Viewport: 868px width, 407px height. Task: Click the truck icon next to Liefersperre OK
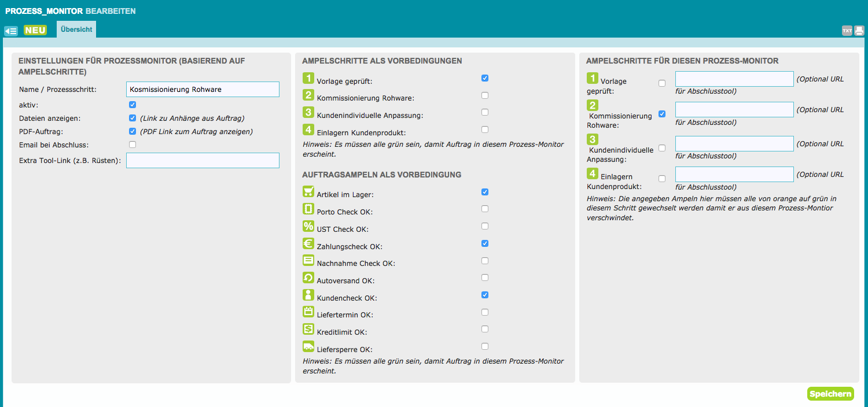tap(308, 347)
